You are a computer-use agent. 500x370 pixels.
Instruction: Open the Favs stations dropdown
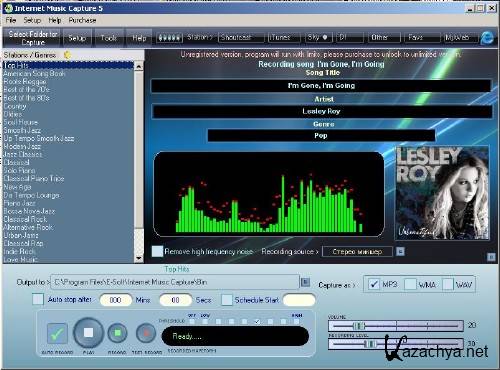[422, 37]
